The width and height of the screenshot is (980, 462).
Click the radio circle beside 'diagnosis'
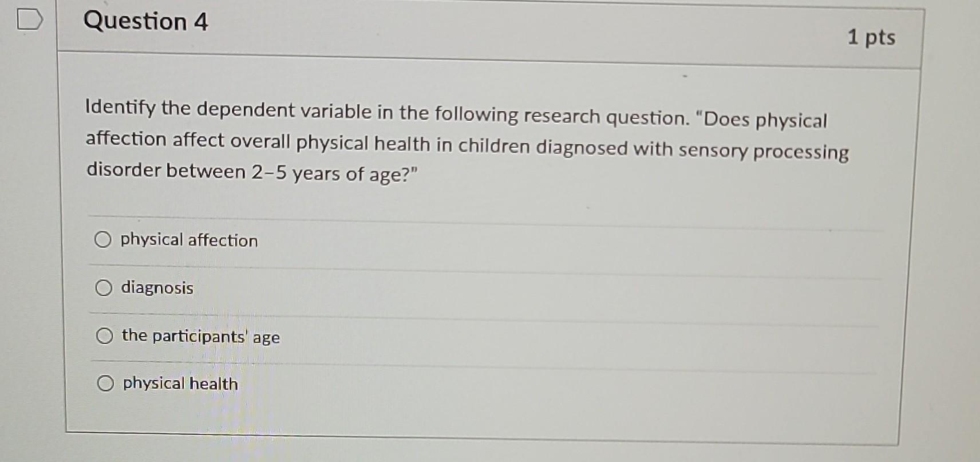pyautogui.click(x=104, y=289)
